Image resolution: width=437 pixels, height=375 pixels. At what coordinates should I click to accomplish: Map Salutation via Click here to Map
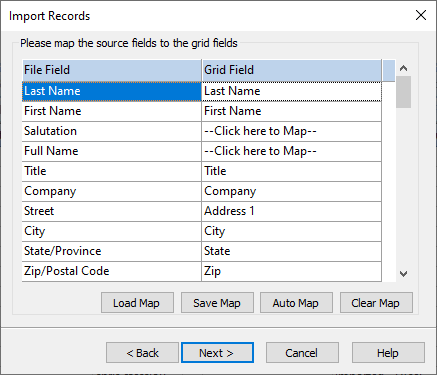(292, 131)
